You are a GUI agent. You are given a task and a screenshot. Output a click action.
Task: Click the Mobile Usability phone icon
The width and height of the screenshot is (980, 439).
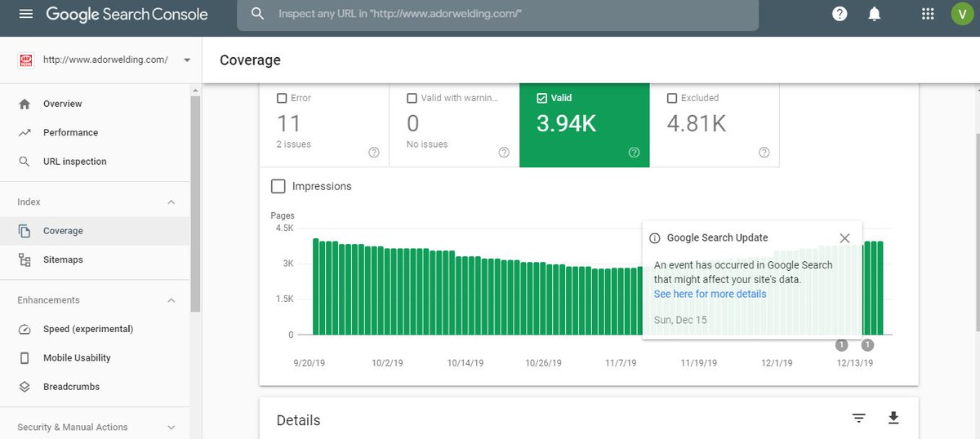pyautogui.click(x=24, y=357)
